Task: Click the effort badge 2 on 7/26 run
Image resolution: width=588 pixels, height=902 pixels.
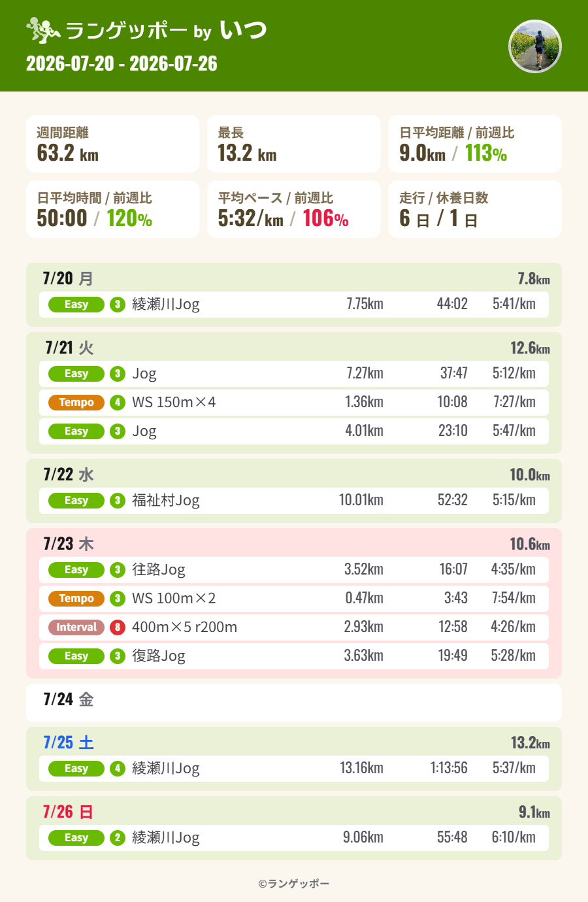Action: tap(118, 838)
